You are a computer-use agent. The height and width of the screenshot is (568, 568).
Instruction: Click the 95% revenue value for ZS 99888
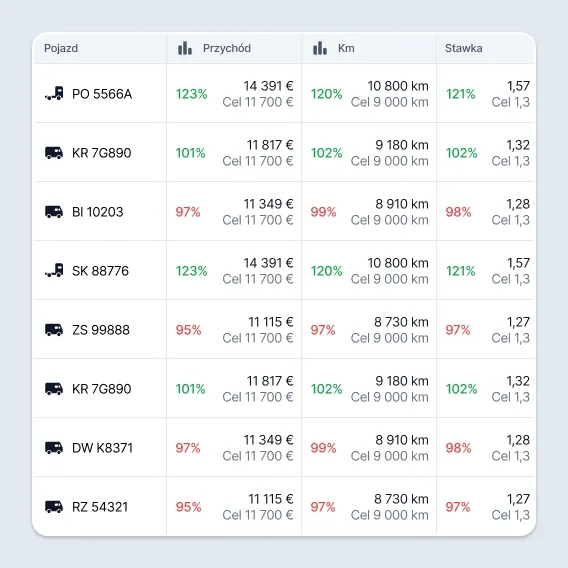coord(188,330)
